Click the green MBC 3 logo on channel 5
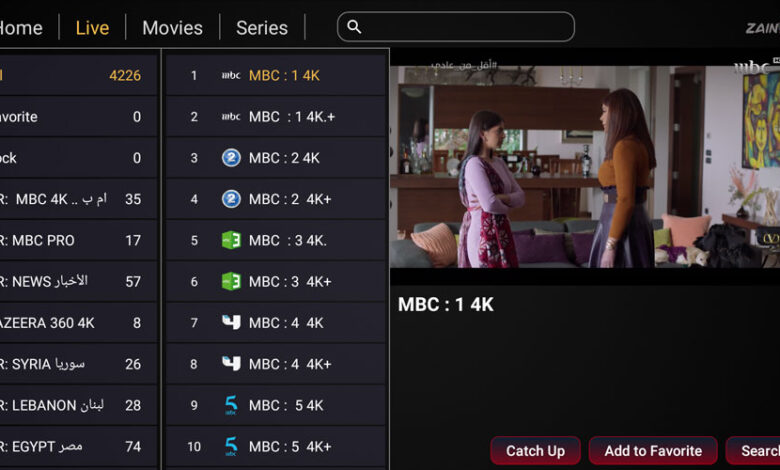Screen dimensions: 780x470 click(231, 240)
